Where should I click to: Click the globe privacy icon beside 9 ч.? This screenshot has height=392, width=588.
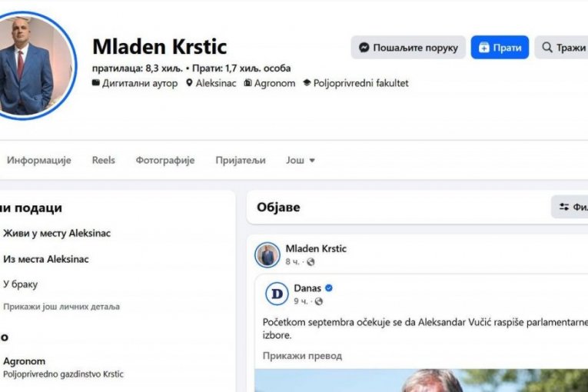[x=319, y=301]
